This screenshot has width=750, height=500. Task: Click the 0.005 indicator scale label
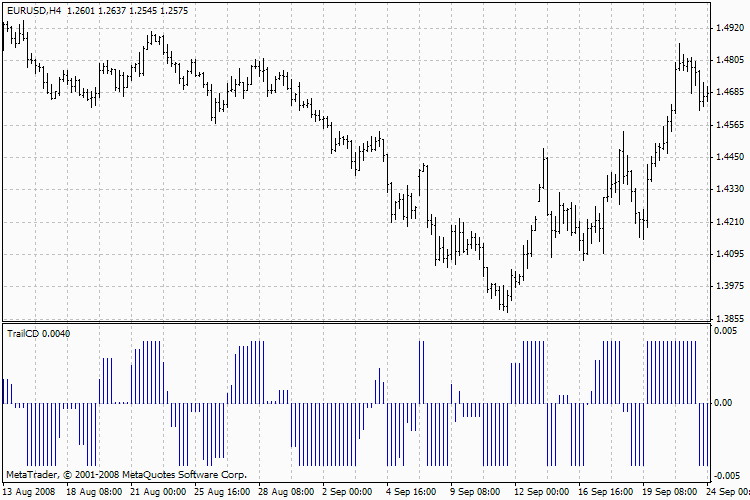(x=726, y=331)
